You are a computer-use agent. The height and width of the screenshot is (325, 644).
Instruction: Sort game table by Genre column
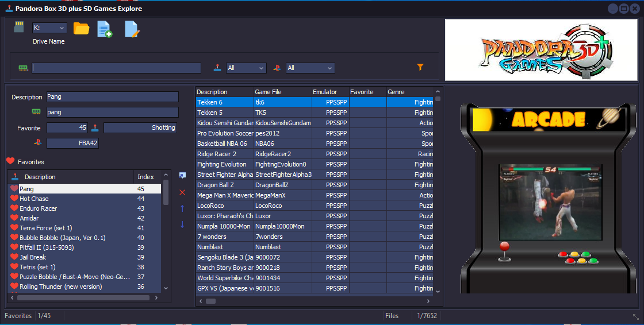coord(410,92)
